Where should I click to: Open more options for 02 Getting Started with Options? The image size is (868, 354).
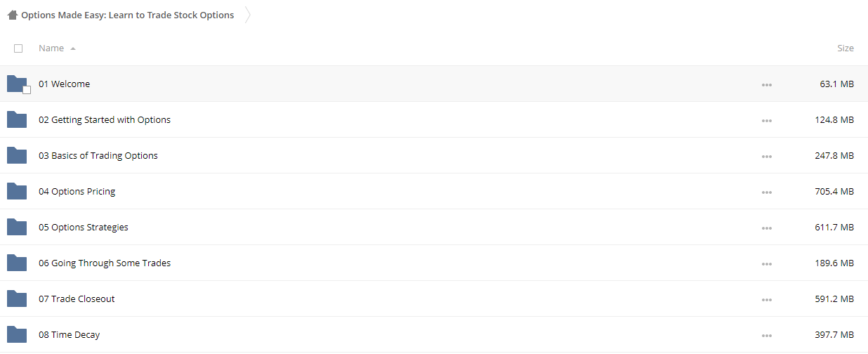click(766, 121)
